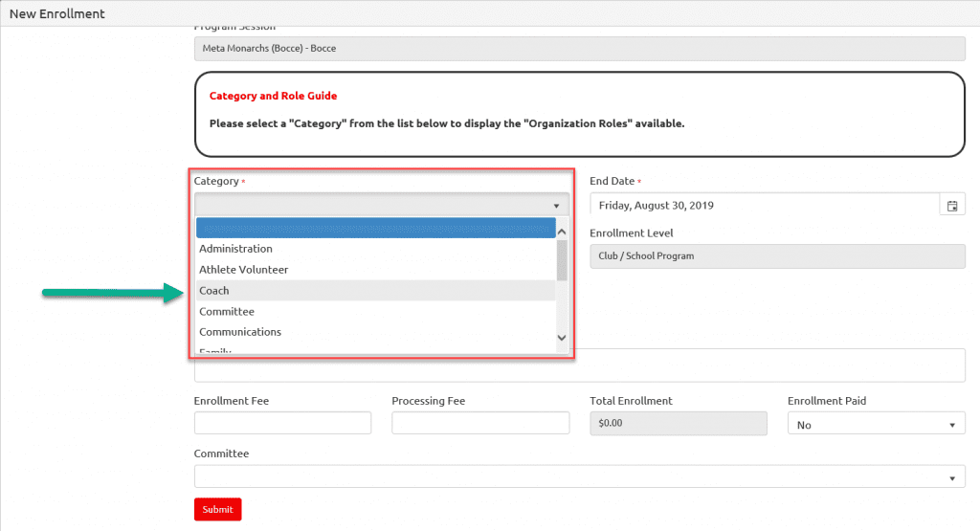Click the category list scroll up arrow
Screen dimensions: 980x531
click(x=562, y=232)
